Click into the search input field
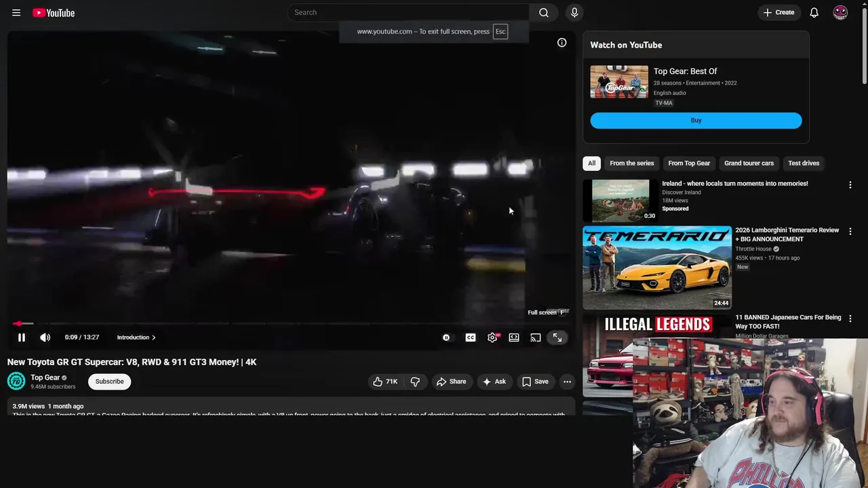This screenshot has width=868, height=488. pos(409,12)
